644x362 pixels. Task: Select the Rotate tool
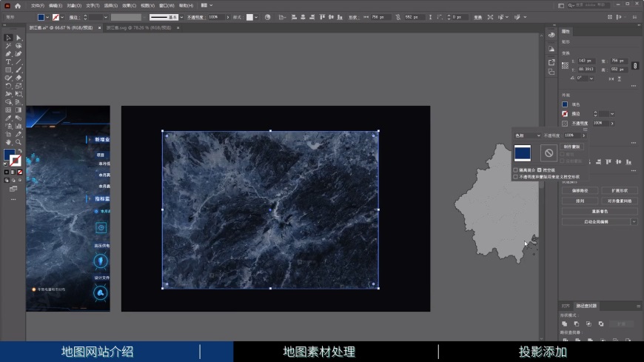pos(8,86)
